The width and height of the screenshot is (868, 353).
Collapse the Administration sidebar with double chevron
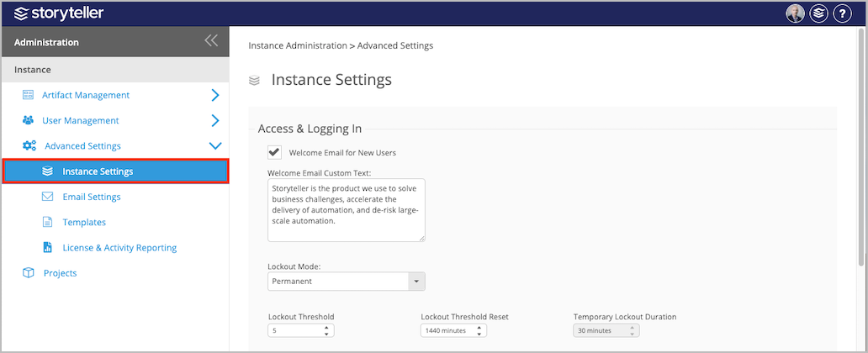point(211,40)
